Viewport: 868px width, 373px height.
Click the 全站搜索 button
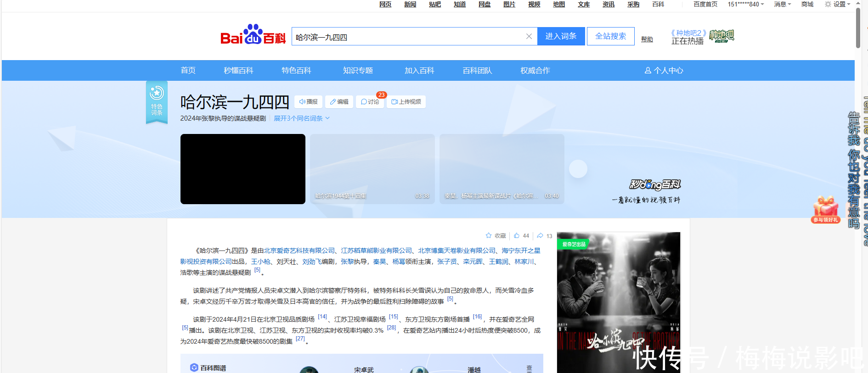point(610,36)
